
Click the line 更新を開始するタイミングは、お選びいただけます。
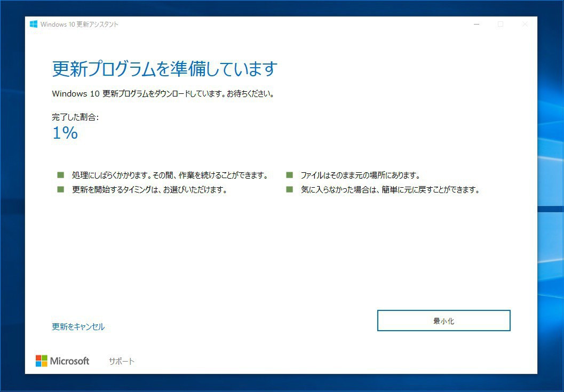coord(149,189)
